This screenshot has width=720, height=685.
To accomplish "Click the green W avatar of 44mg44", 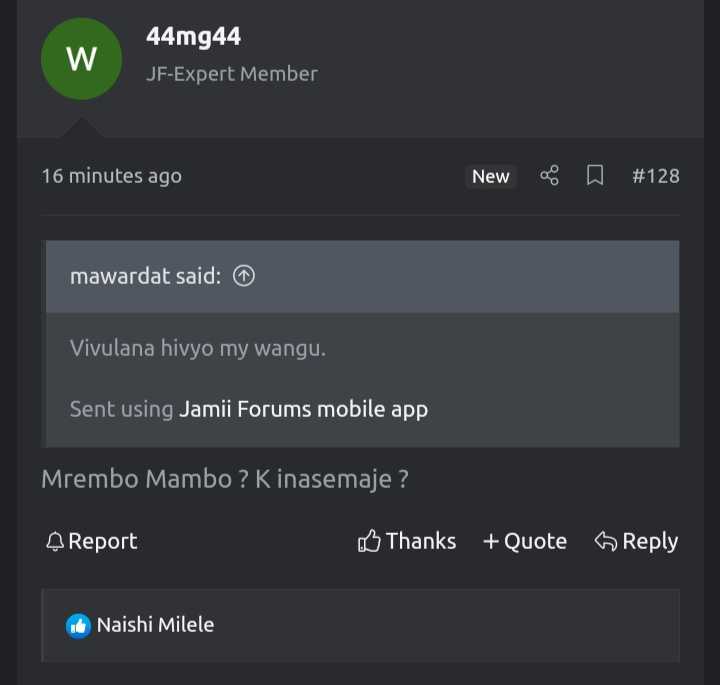I will click(x=82, y=59).
